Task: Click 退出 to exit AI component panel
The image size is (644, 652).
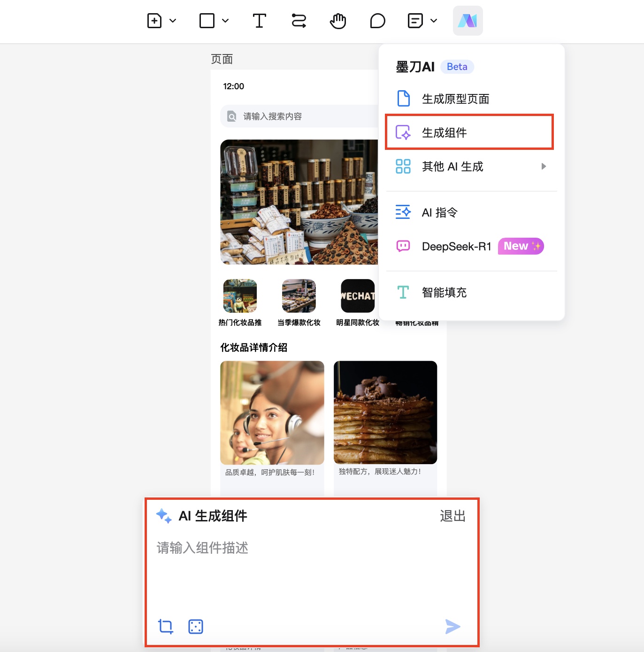Action: click(x=452, y=516)
